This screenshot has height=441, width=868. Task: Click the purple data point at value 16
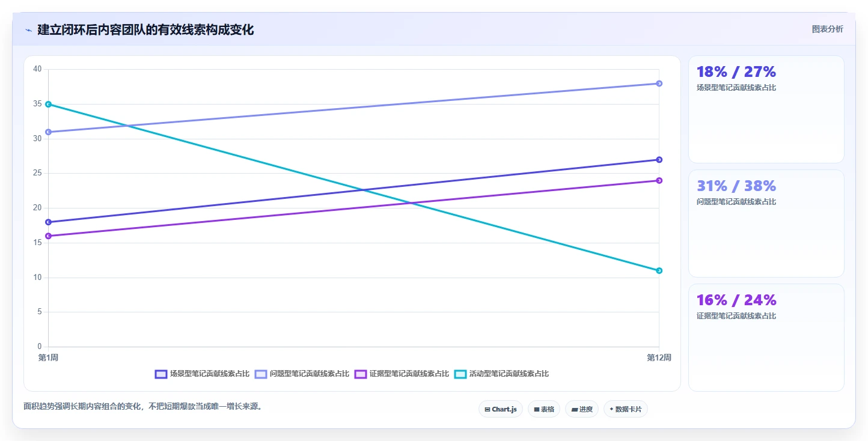[48, 236]
